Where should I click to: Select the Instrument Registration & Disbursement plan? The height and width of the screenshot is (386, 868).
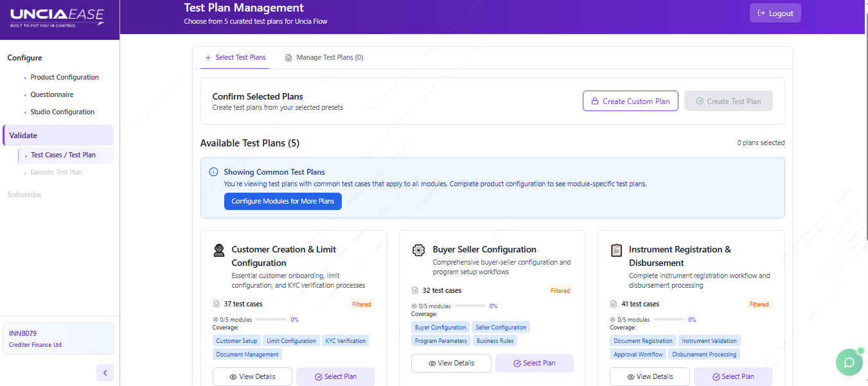733,376
